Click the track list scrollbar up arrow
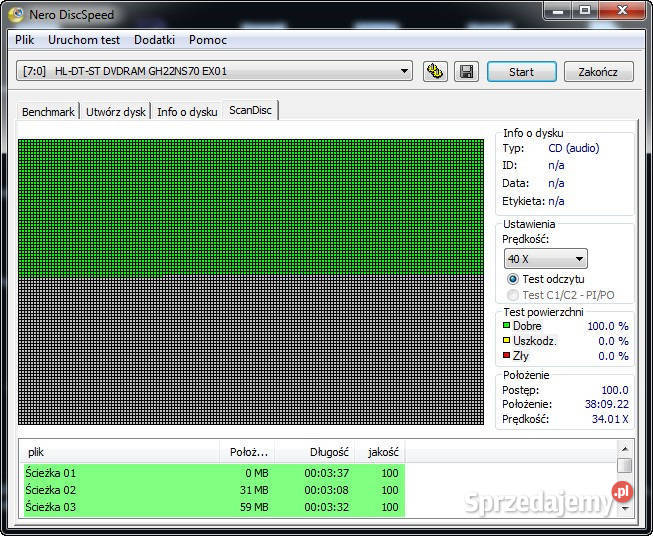Screen dimensions: 653x536 click(x=625, y=449)
